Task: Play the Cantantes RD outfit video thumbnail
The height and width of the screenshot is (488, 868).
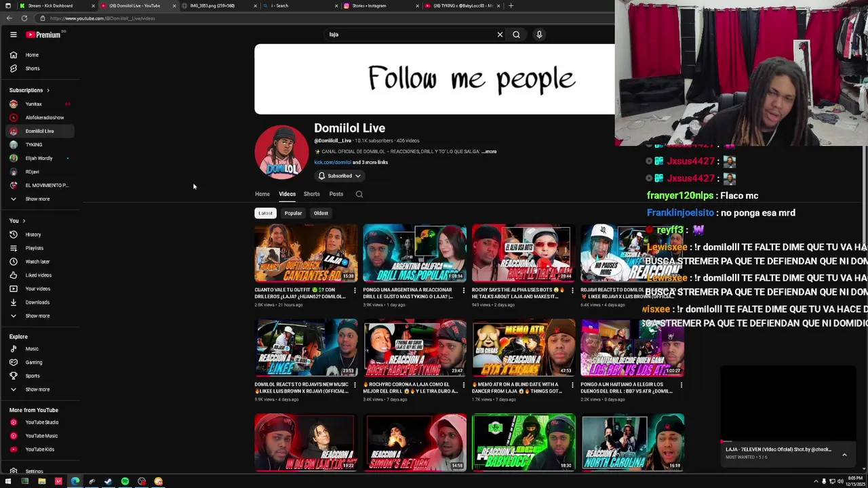Action: click(306, 253)
